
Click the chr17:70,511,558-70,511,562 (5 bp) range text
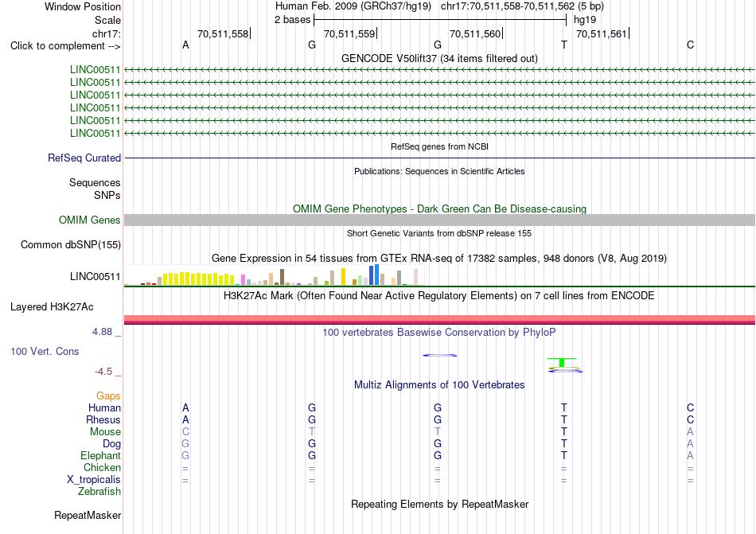click(522, 6)
